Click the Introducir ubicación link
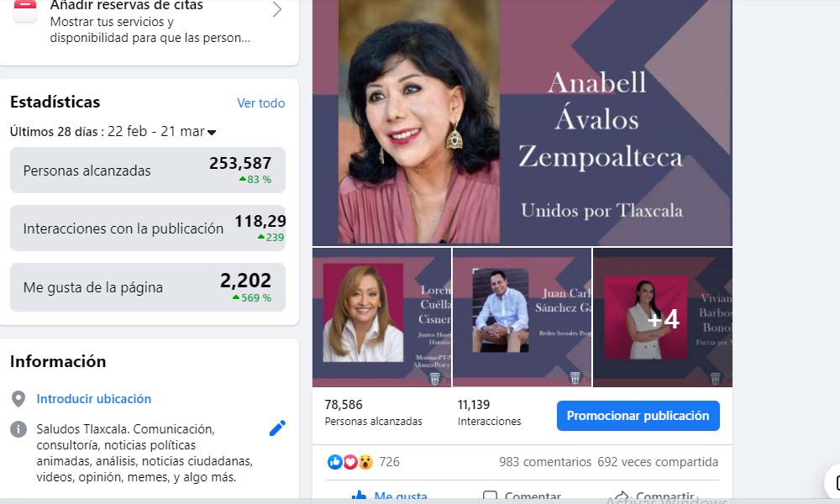Viewport: 840px width, 504px height. pos(94,398)
